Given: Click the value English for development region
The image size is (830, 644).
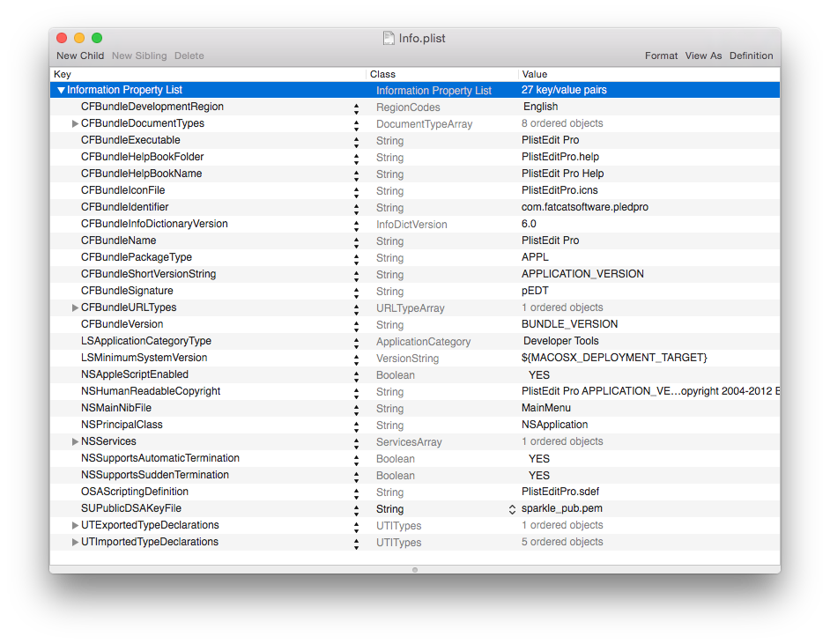Looking at the screenshot, I should coord(540,107).
